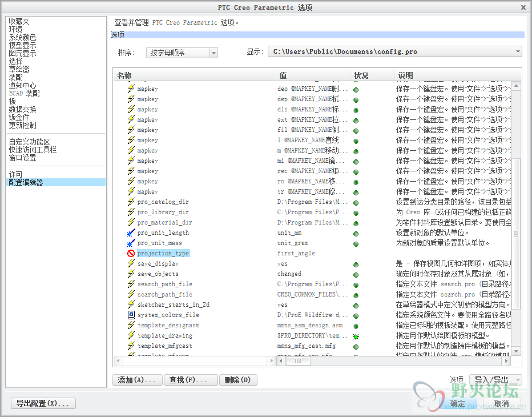Click the unit_gram value cell
The image size is (532, 417).
(293, 243)
